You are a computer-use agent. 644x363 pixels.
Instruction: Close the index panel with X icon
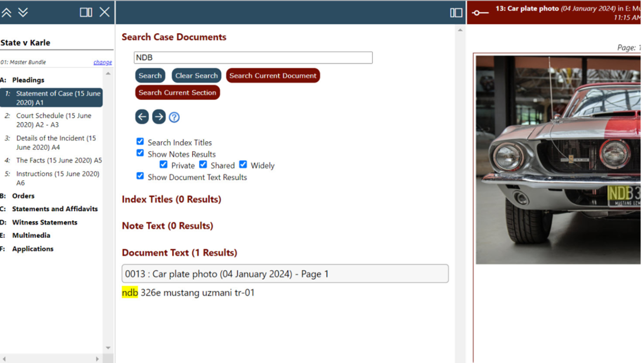104,12
